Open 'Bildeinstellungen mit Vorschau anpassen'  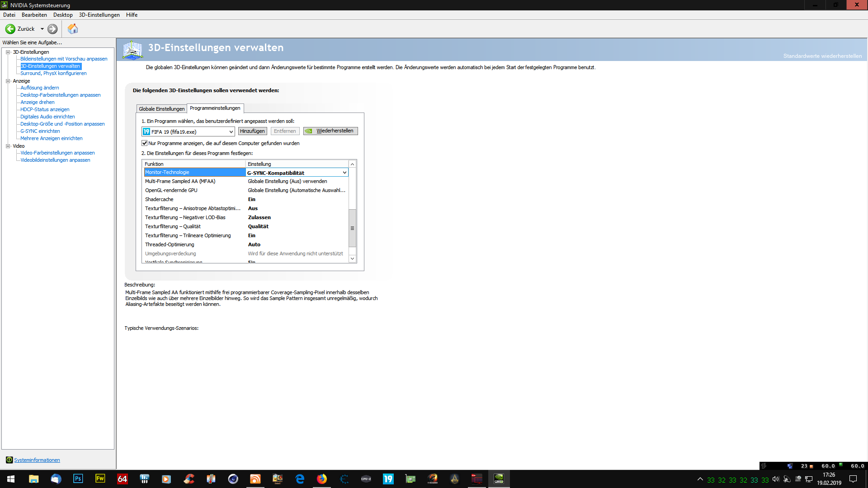click(x=64, y=59)
